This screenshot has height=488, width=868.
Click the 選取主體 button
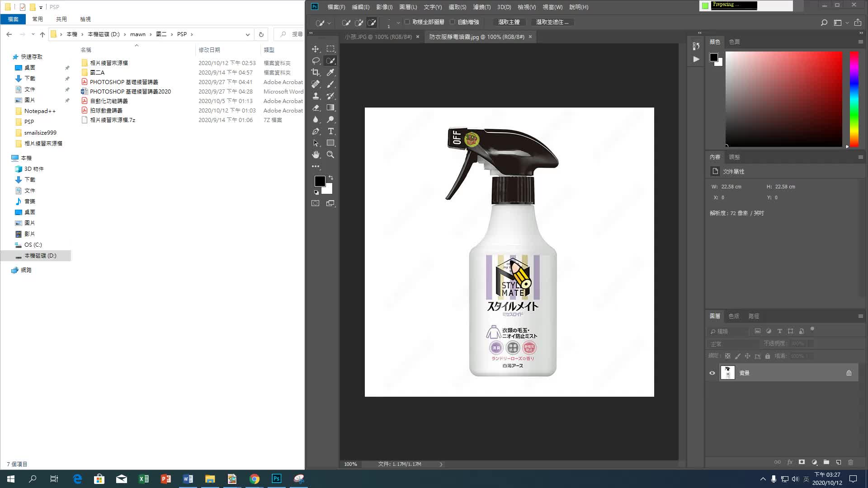click(509, 22)
